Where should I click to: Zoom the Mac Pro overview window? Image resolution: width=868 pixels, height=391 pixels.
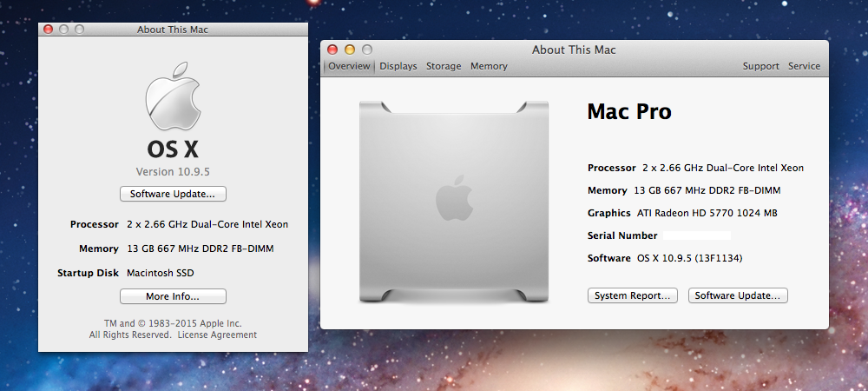(x=367, y=50)
